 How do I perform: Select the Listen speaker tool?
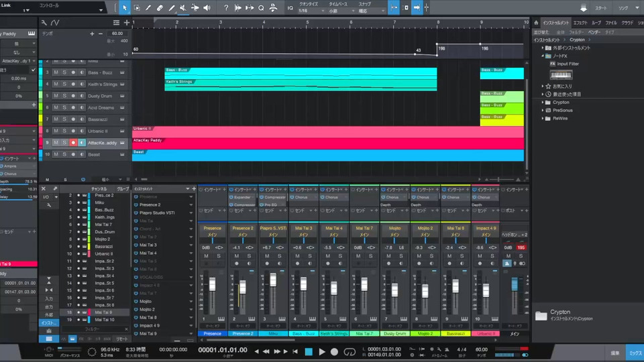tap(205, 8)
